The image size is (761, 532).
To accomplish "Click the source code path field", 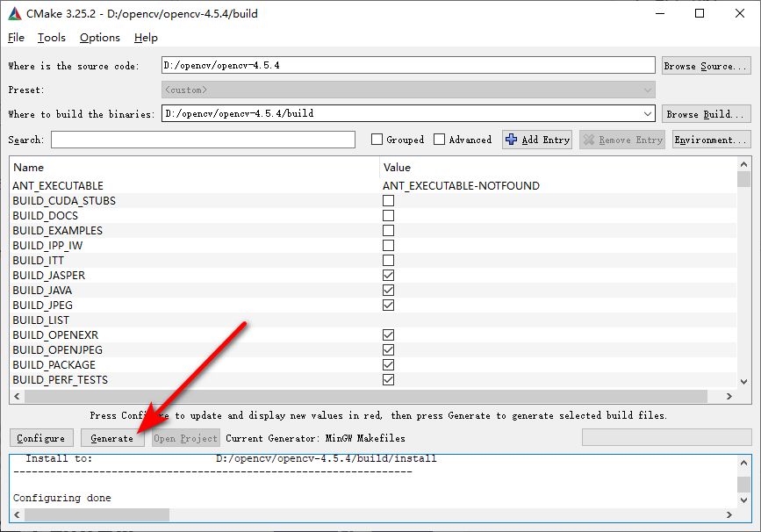I will click(x=408, y=66).
